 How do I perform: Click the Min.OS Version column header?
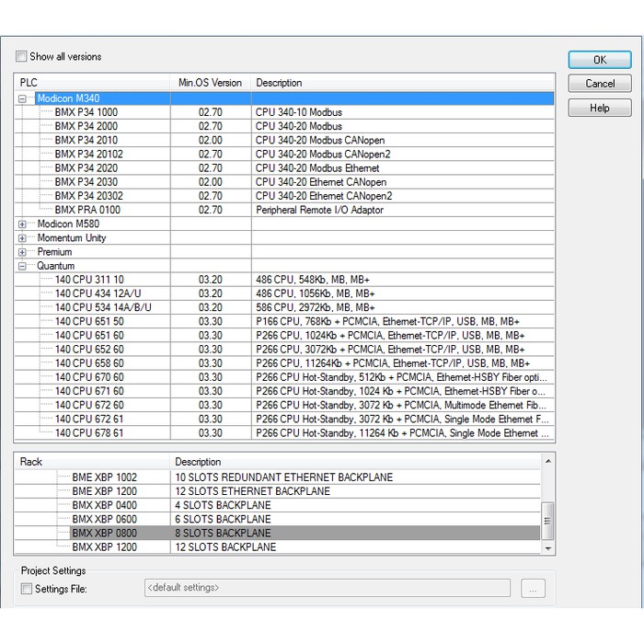[210, 83]
